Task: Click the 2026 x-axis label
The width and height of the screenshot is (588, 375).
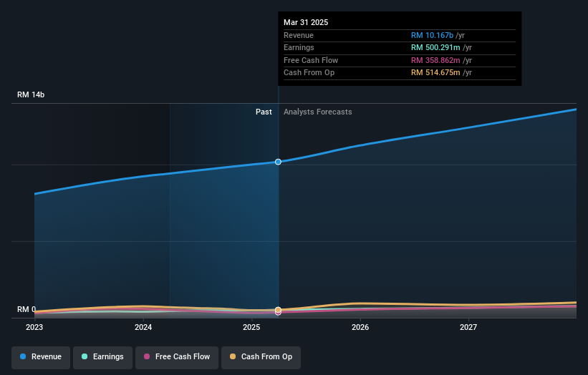Action: point(360,328)
